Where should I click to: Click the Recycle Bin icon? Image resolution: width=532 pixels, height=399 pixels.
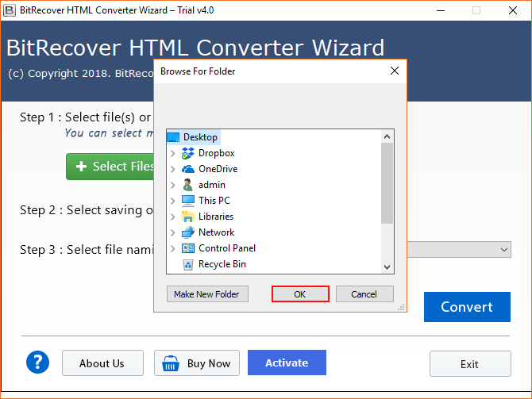(x=188, y=264)
